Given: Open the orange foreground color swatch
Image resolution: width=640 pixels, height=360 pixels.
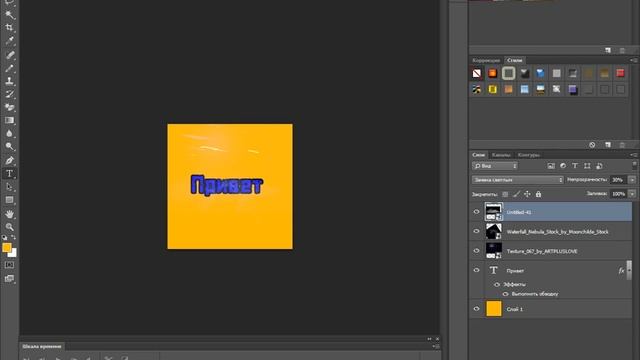Looking at the screenshot, I should coord(7,247).
